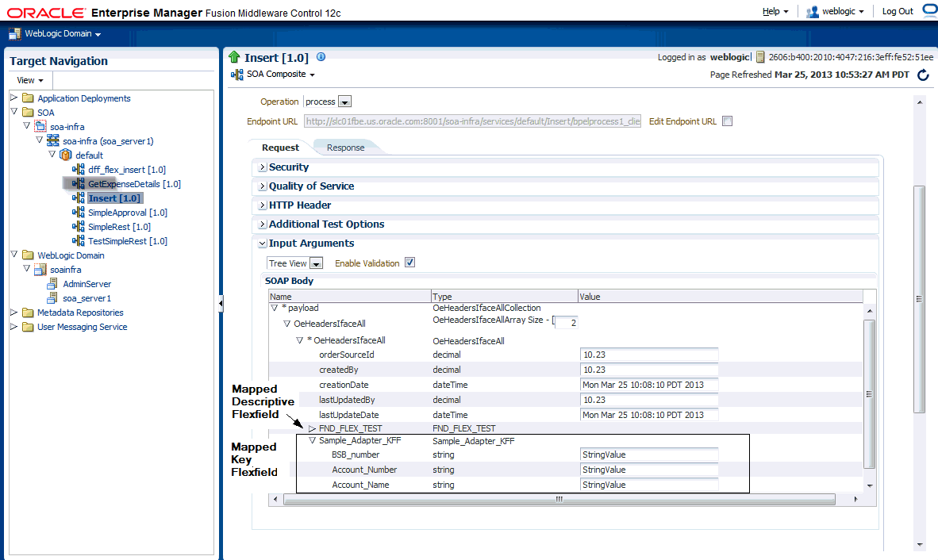Image resolution: width=938 pixels, height=560 pixels.
Task: Open GetExpenseDetails [1.0] in the tree
Action: pyautogui.click(x=134, y=184)
